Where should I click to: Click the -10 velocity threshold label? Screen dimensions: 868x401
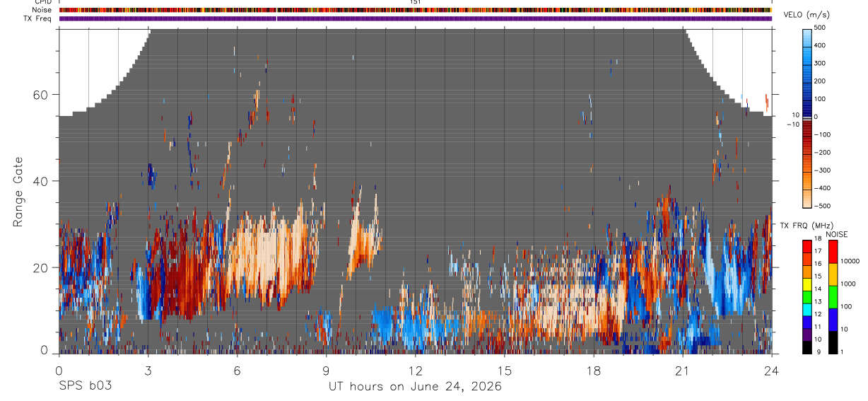tap(794, 124)
